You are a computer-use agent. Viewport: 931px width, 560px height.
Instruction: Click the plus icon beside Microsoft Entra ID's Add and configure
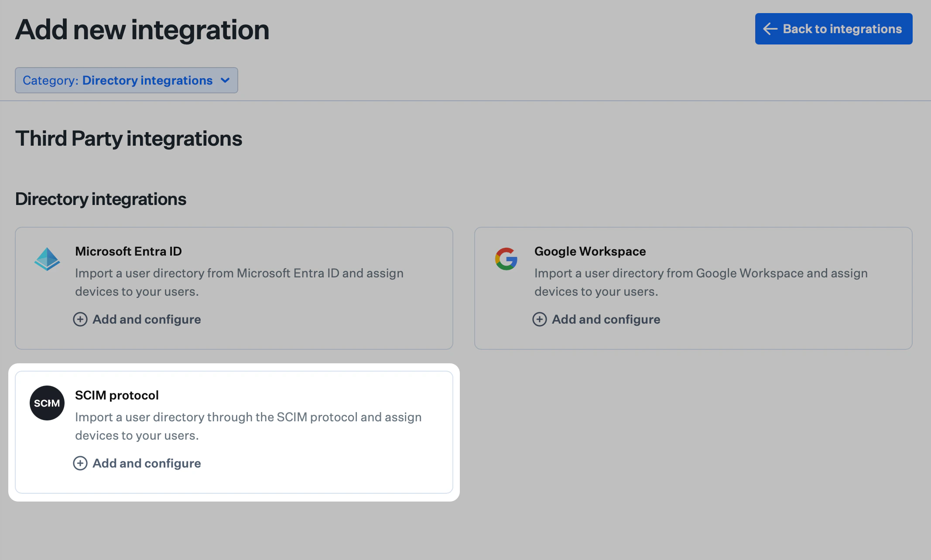point(80,319)
